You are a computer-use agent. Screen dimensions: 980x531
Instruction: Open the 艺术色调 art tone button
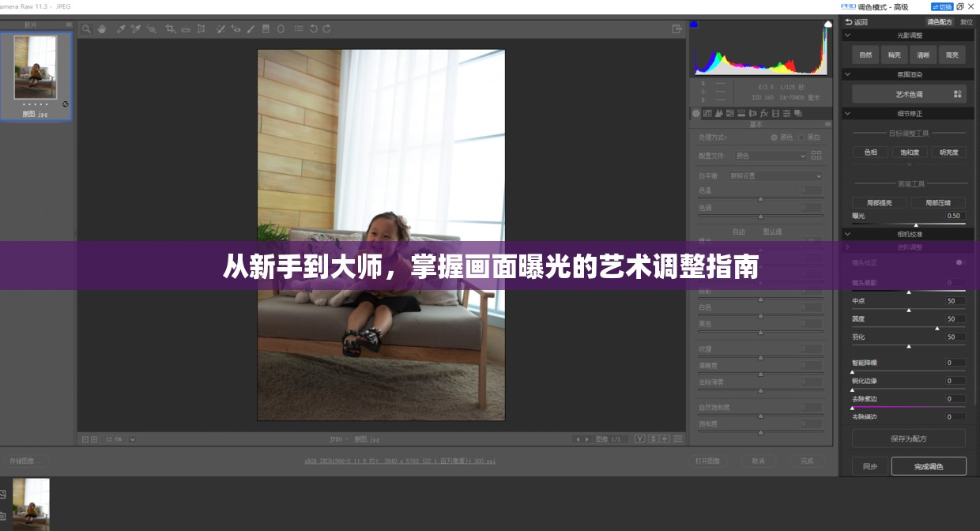[x=909, y=94]
